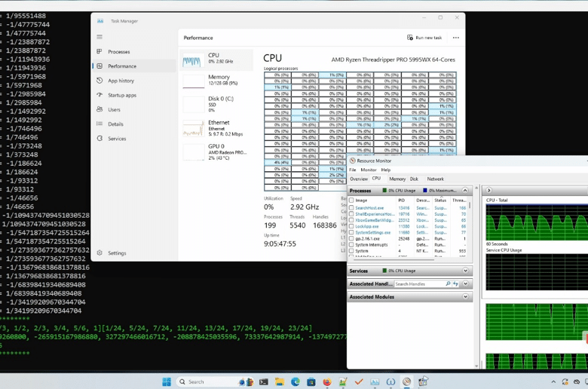Collapse the Processes section in Resource Monitor
Viewport: 588px width, 389px height.
[x=465, y=190]
